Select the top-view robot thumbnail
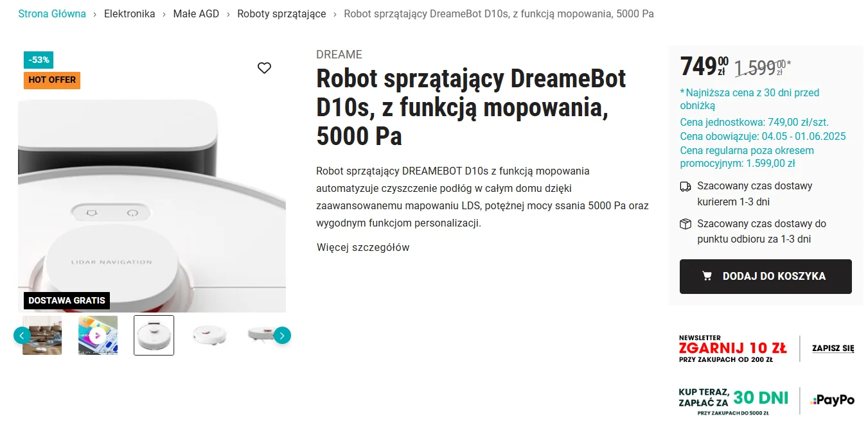 pyautogui.click(x=154, y=335)
